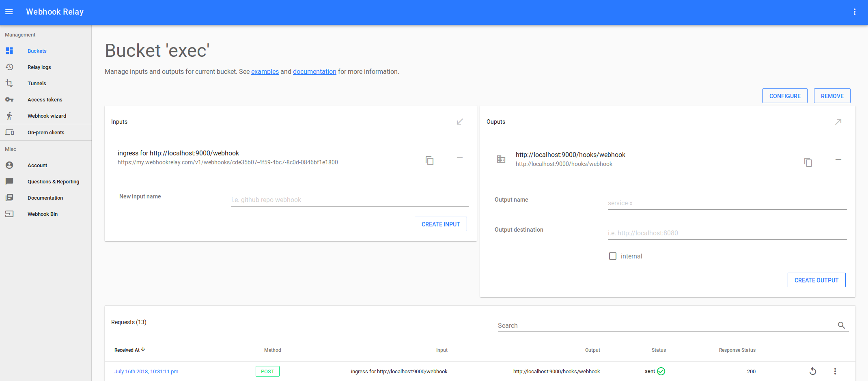Click the search magnifier icon
868x381 pixels.
(841, 325)
